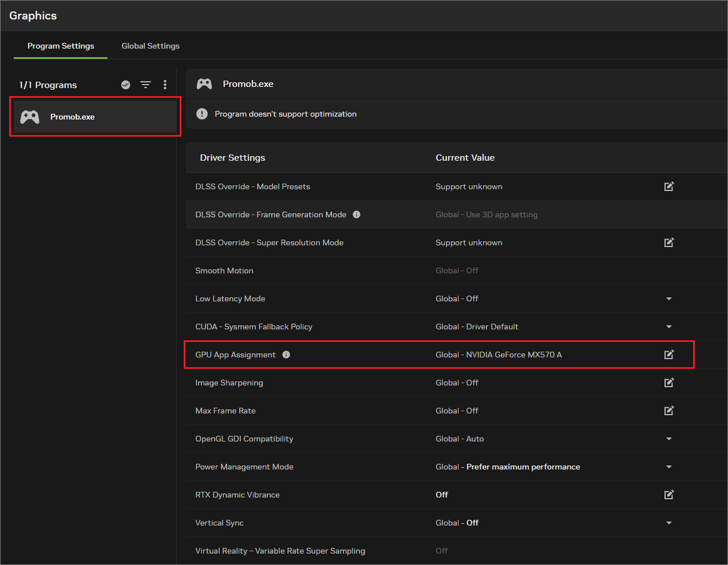This screenshot has height=565, width=728.
Task: Select Promob.exe in the programs list
Action: point(95,117)
